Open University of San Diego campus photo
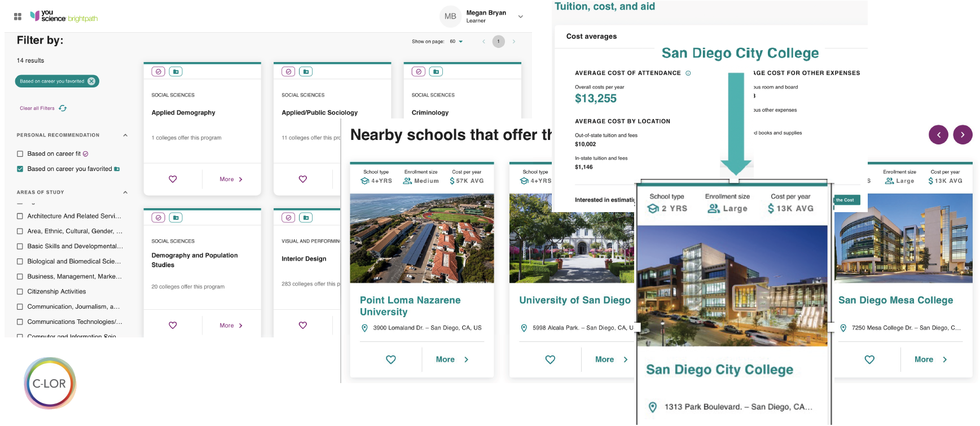 572,238
